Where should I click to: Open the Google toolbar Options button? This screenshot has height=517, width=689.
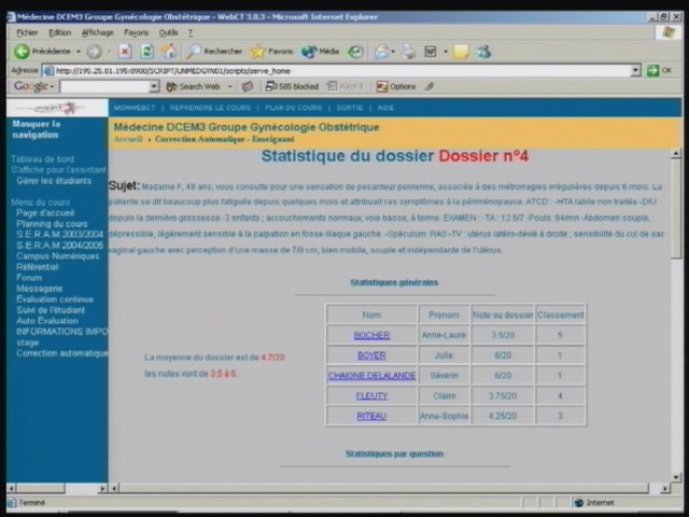click(396, 87)
